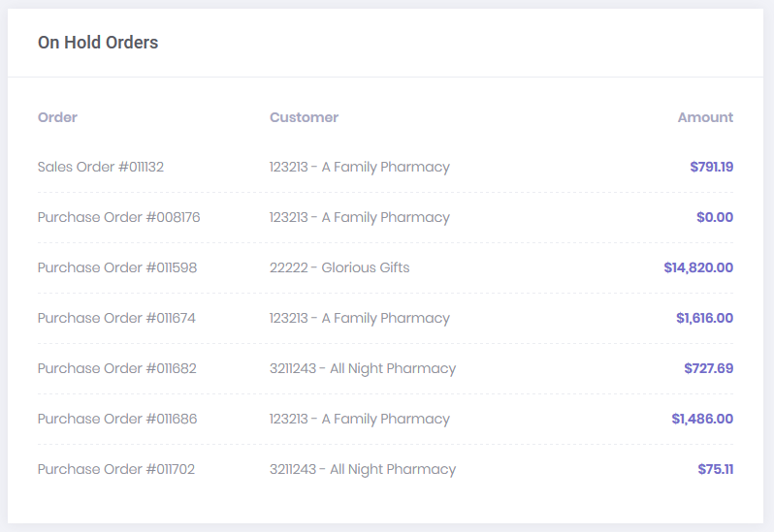
Task: Select the $791.19 amount
Action: (711, 167)
